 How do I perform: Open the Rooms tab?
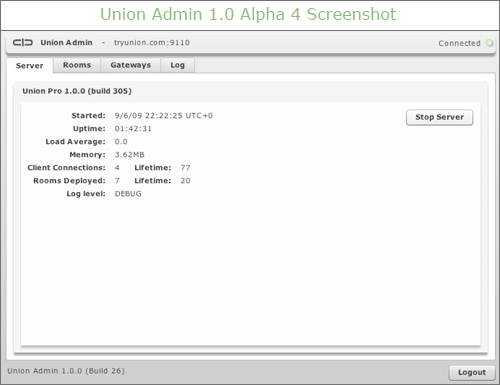click(x=77, y=65)
